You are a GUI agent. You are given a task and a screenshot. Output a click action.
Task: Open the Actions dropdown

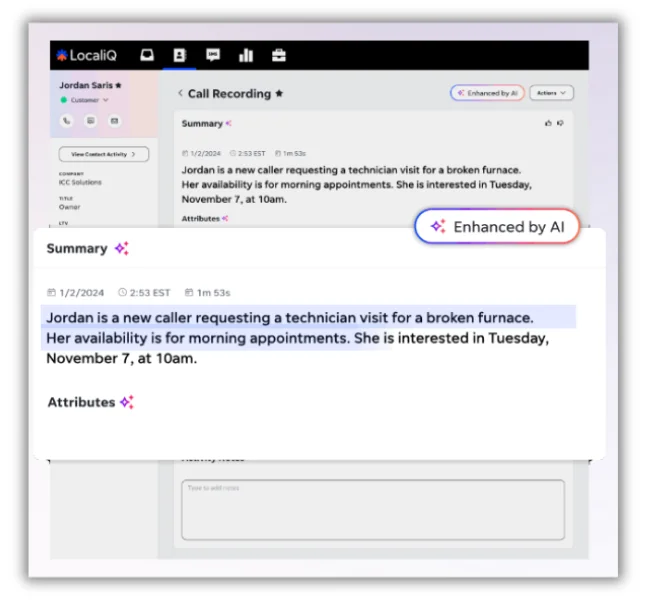(x=552, y=93)
